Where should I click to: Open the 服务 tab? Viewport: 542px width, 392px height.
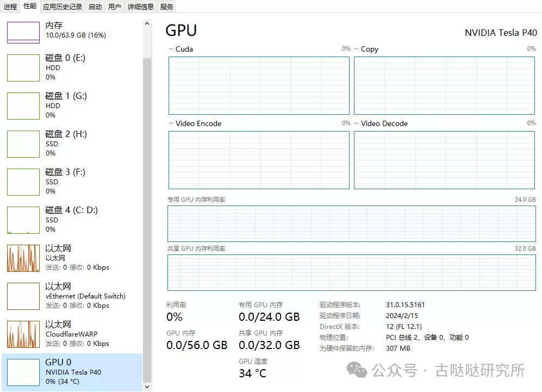point(166,7)
